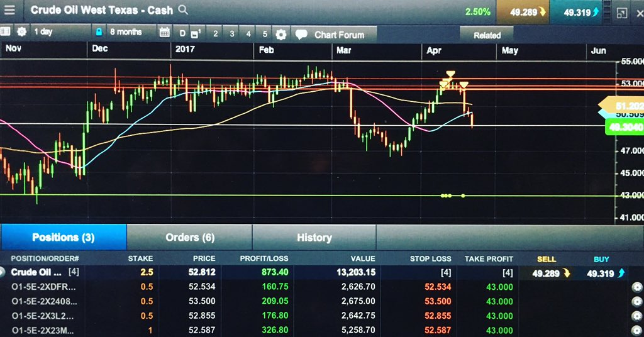Click total value 13,203.15
Viewport: 644px width, 337px height.
click(356, 272)
